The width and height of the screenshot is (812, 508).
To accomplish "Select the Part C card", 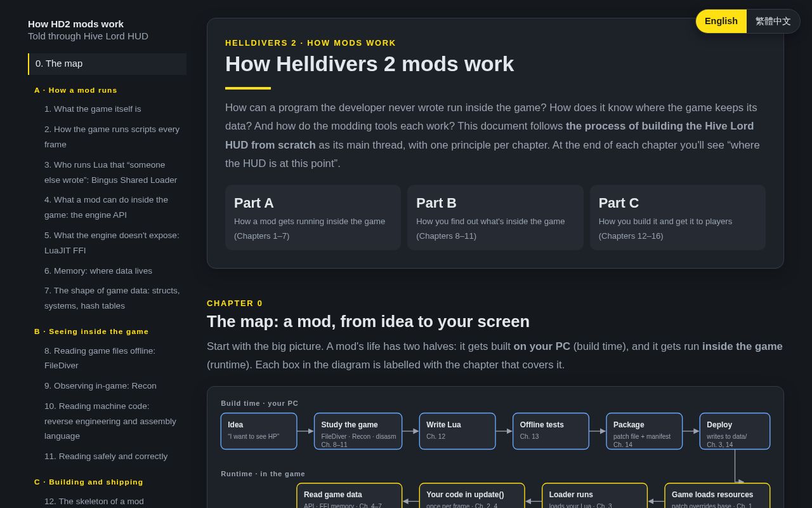I will point(678,217).
